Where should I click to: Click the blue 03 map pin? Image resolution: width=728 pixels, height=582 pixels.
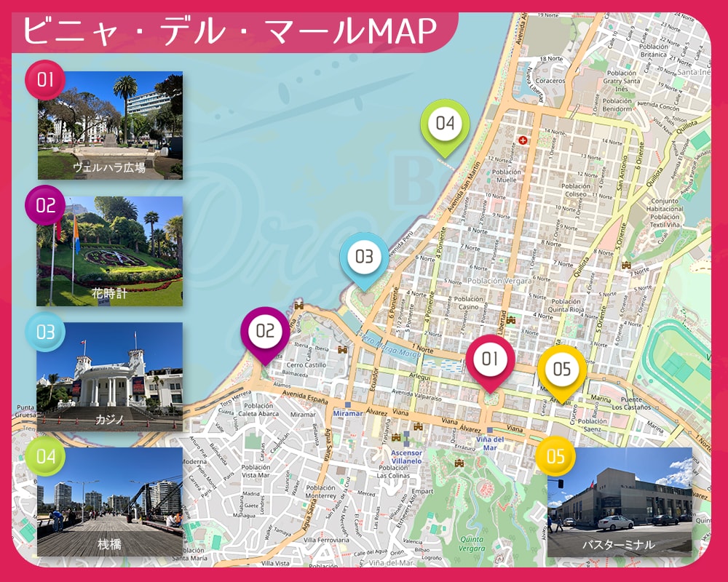[364, 257]
